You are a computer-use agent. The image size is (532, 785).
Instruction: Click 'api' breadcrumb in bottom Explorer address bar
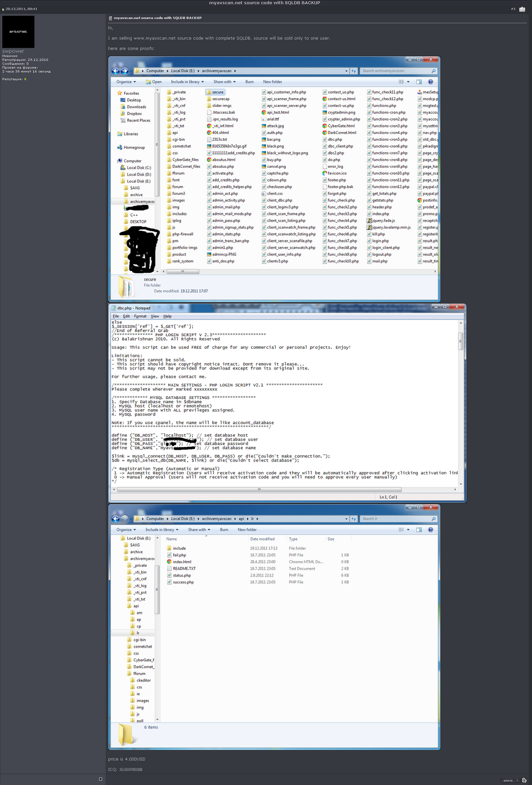(x=241, y=519)
